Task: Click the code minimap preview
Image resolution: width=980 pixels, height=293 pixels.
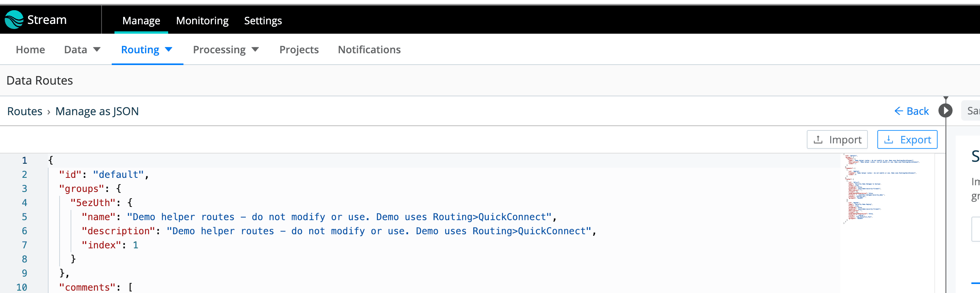Action: coord(882,189)
